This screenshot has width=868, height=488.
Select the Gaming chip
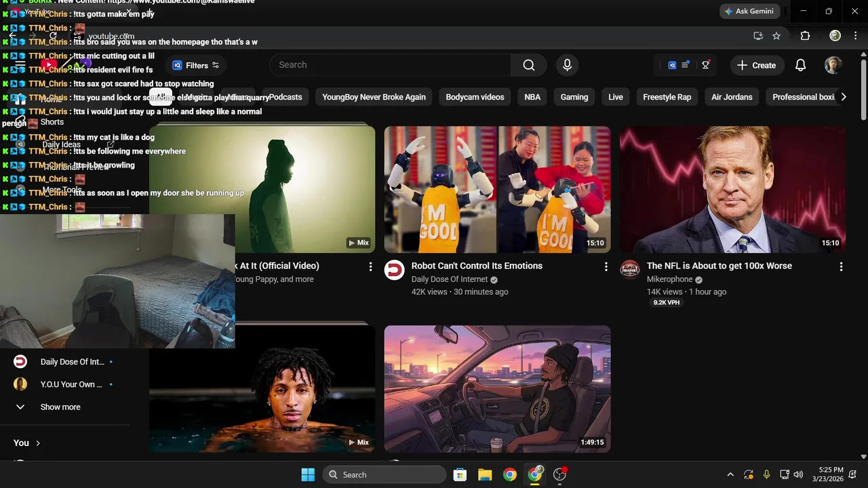[x=574, y=97]
